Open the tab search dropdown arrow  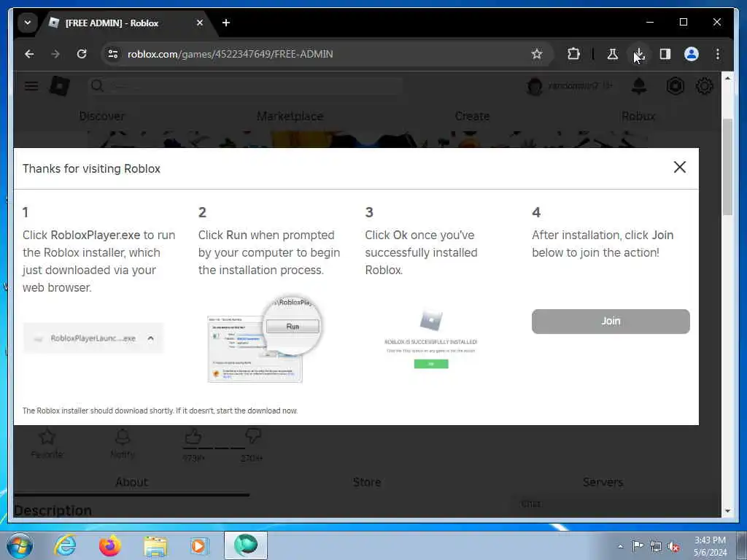[28, 23]
